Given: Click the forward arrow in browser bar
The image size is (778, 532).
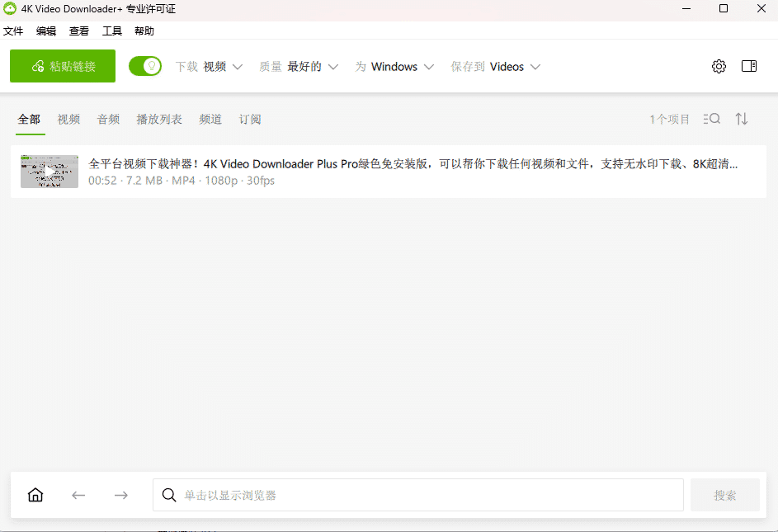Looking at the screenshot, I should pyautogui.click(x=121, y=495).
